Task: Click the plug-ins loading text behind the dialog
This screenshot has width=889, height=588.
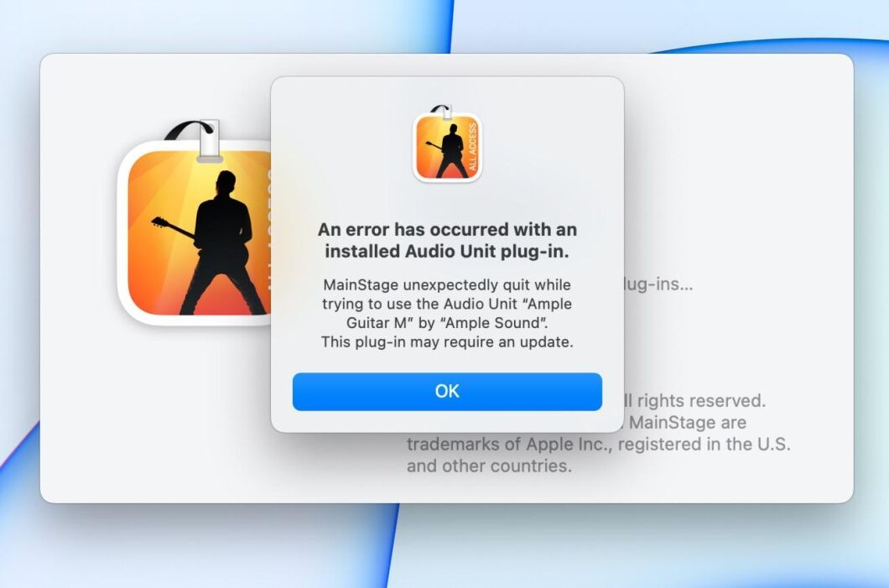Action: (658, 284)
